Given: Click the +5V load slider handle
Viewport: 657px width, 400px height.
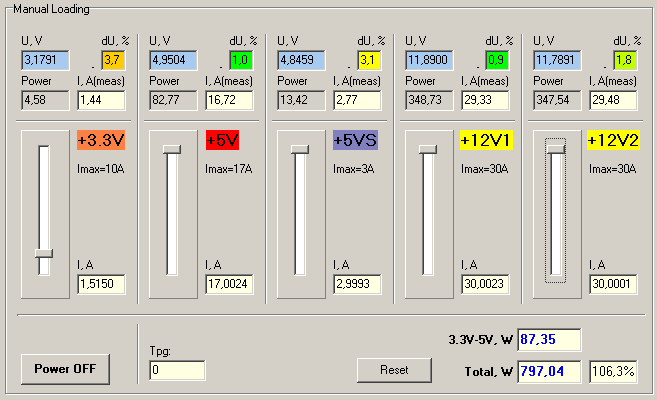Looking at the screenshot, I should (172, 149).
